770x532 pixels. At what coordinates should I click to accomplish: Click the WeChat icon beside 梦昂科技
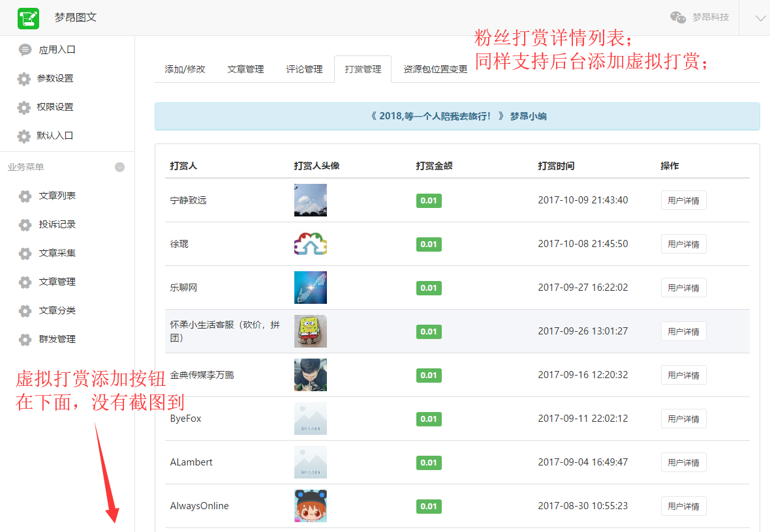678,17
